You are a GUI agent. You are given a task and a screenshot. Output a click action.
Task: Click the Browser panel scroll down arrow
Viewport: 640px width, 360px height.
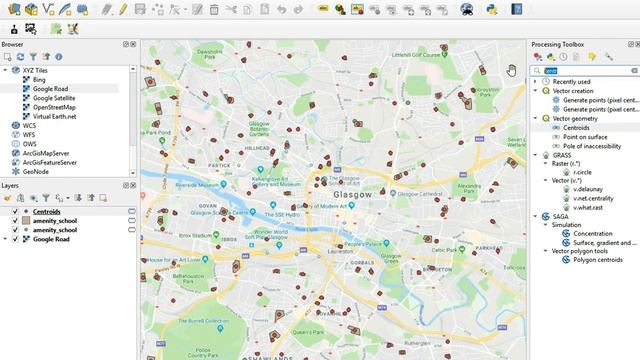point(133,173)
